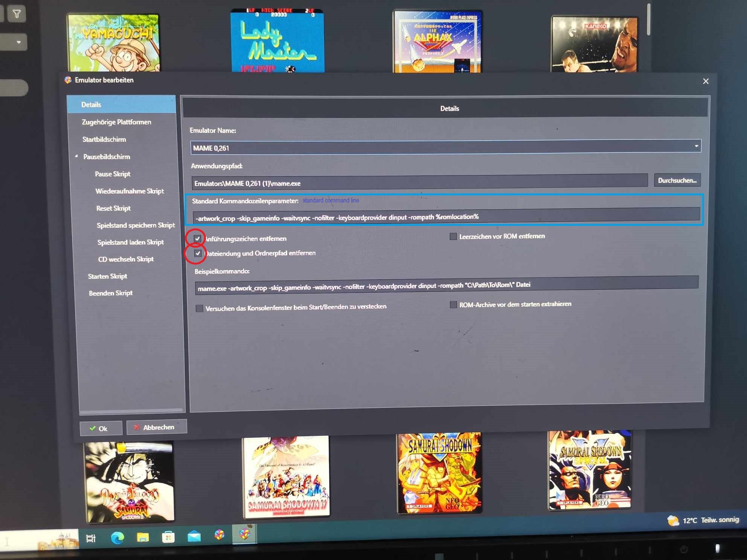The image size is (747, 560).
Task: Click the Abbrechen button
Action: [156, 427]
